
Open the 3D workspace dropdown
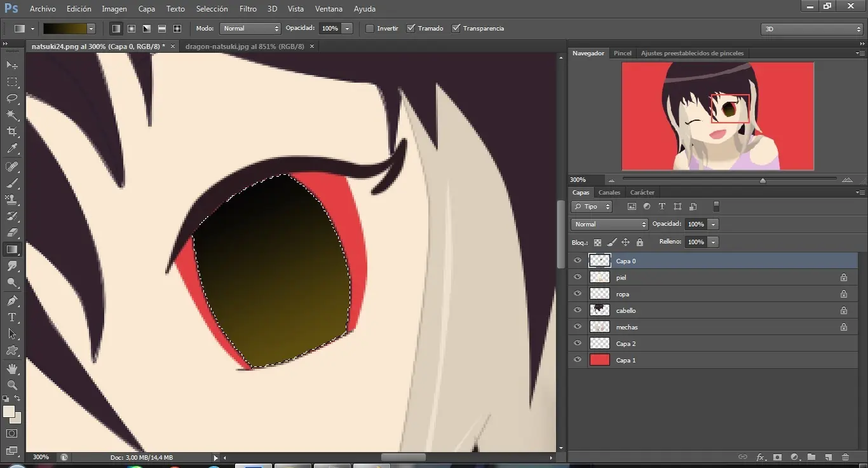point(811,29)
